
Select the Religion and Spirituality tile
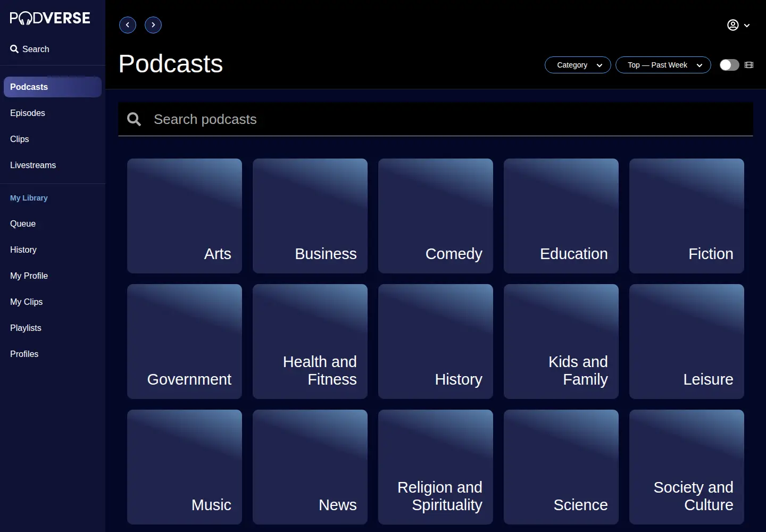[x=436, y=467]
